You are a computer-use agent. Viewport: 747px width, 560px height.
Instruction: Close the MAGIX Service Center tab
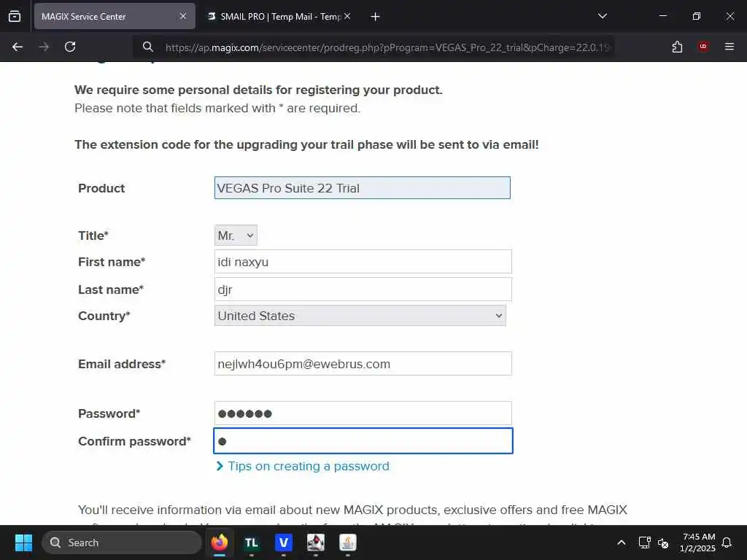point(183,16)
